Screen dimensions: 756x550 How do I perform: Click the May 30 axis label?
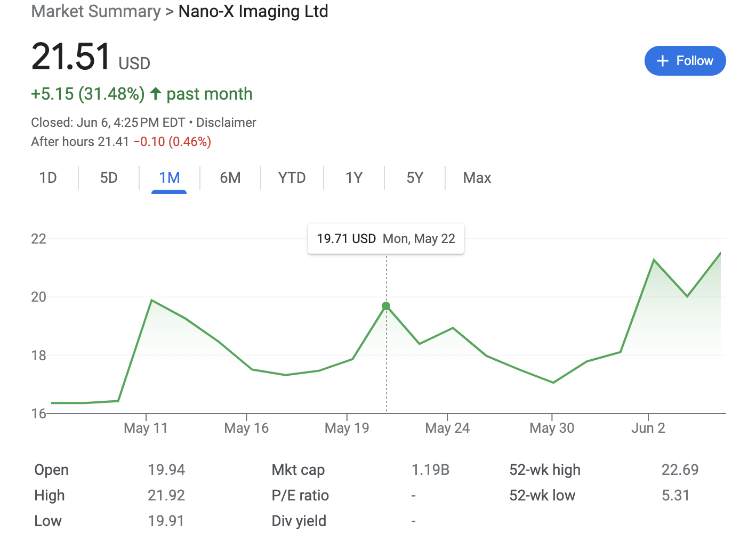click(x=552, y=428)
